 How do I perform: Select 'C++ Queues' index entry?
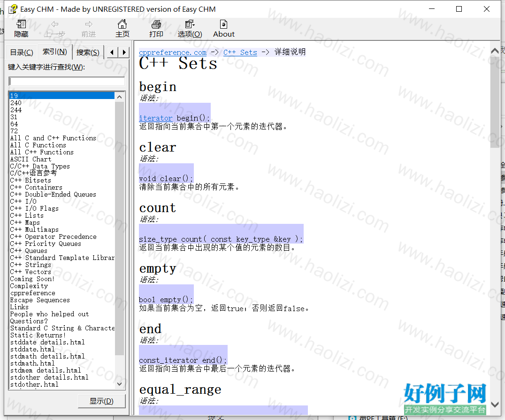point(29,251)
